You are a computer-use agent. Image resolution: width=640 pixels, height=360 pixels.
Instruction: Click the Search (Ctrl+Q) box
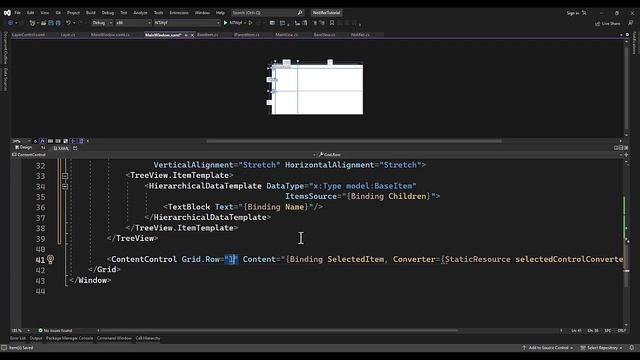click(267, 13)
